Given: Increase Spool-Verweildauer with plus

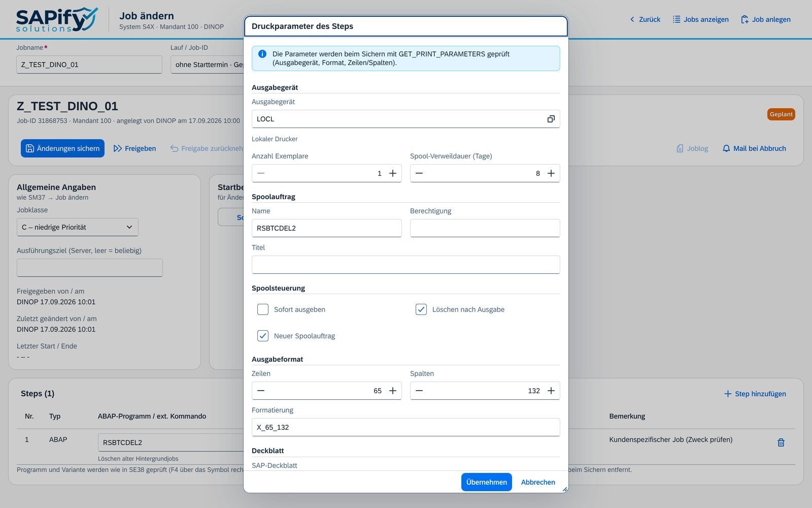Looking at the screenshot, I should click(x=551, y=173).
